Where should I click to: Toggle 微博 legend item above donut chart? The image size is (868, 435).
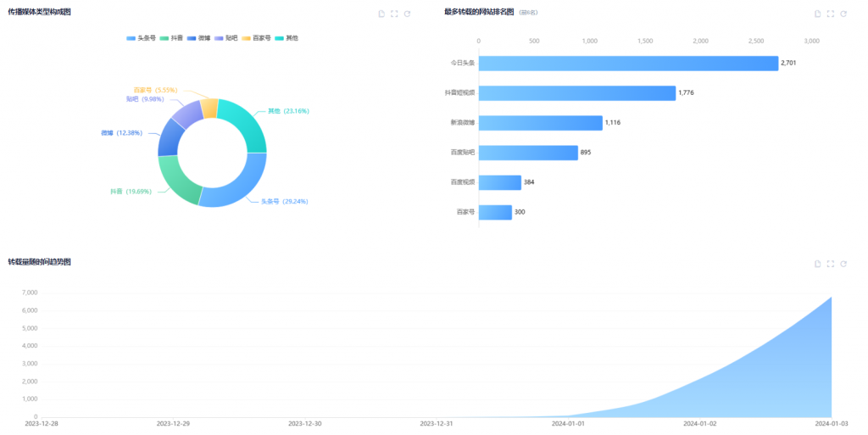(198, 38)
